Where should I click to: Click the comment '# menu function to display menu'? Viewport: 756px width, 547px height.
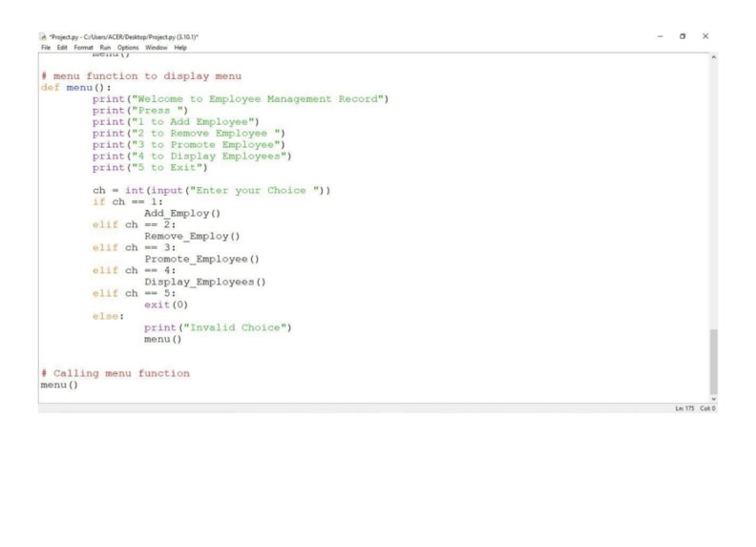(x=141, y=76)
